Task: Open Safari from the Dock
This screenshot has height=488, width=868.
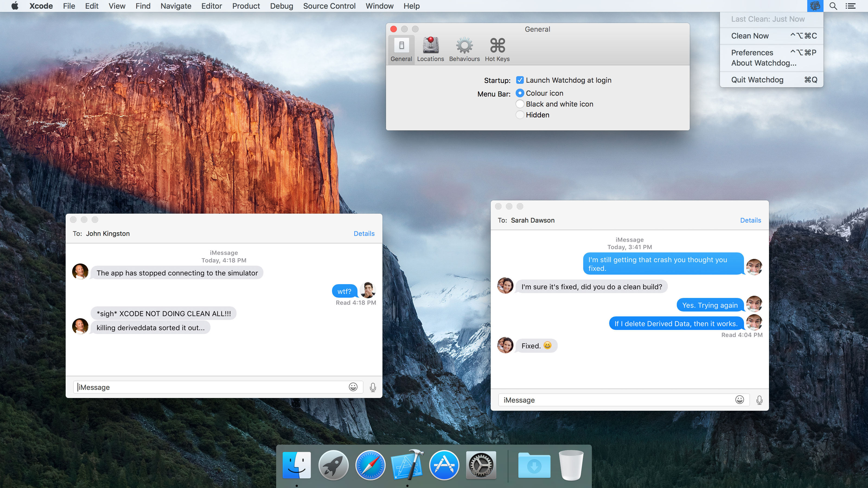Action: click(370, 465)
